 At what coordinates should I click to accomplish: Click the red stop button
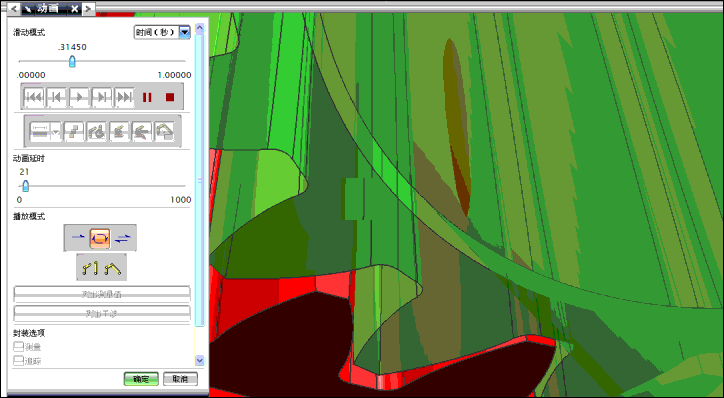tap(170, 97)
